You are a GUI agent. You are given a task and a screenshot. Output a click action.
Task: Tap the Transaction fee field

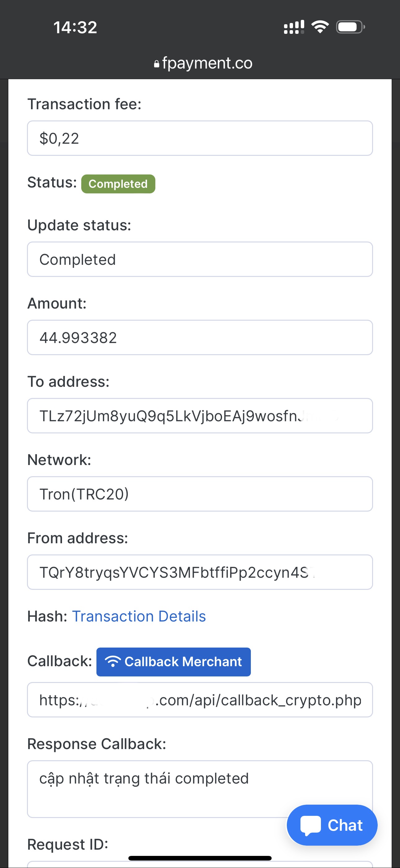(x=200, y=138)
